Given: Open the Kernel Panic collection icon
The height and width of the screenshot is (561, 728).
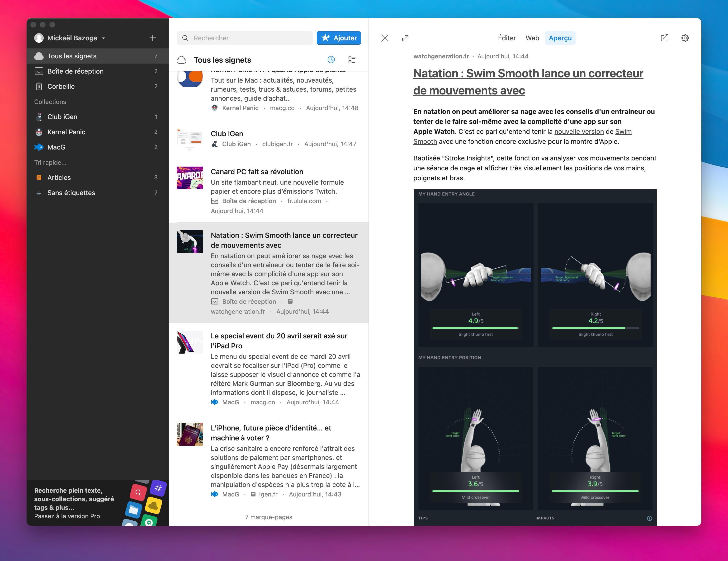Looking at the screenshot, I should point(39,132).
